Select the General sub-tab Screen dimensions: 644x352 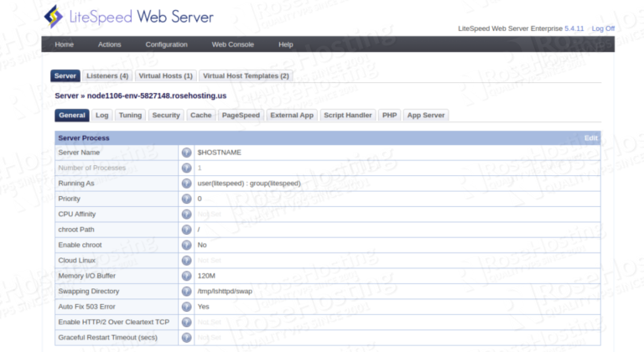(x=72, y=115)
